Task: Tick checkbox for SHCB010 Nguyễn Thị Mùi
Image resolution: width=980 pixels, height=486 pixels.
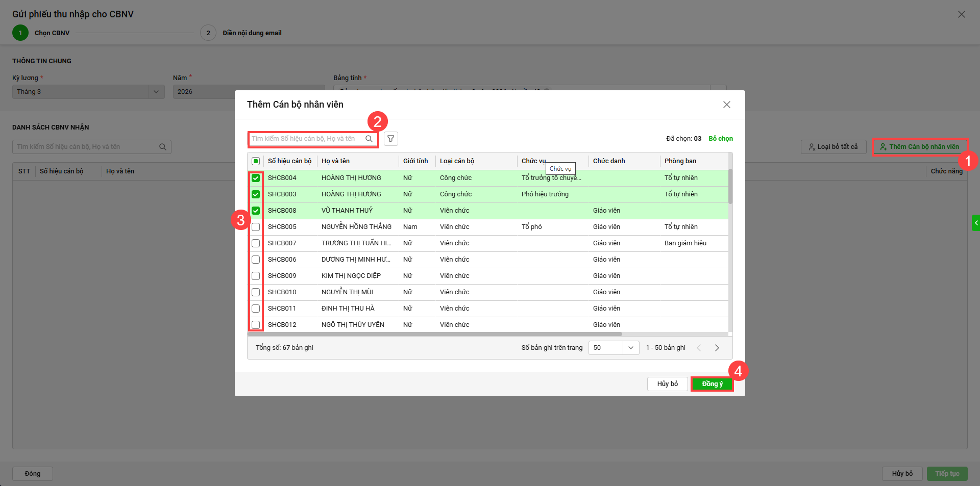Action: click(256, 292)
